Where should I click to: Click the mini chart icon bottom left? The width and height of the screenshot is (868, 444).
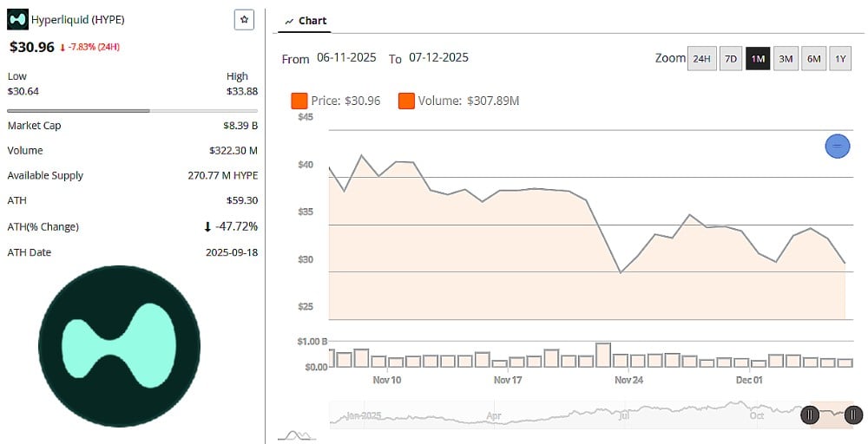(x=297, y=435)
